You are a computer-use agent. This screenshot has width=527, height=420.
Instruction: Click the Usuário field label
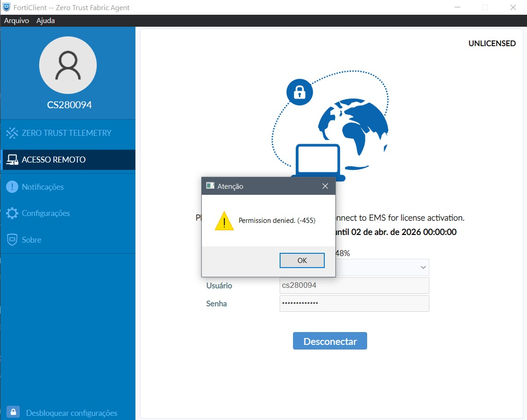pyautogui.click(x=219, y=286)
